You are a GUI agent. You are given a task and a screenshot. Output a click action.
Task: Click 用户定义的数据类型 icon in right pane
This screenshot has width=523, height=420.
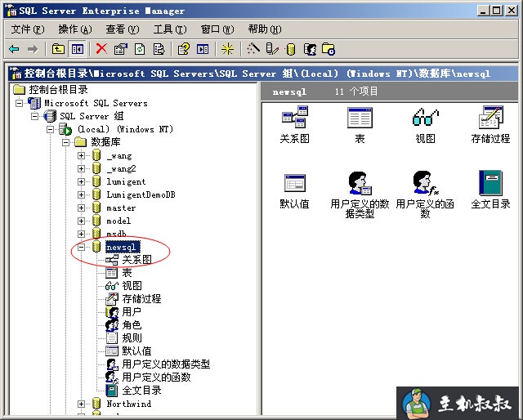[x=360, y=183]
